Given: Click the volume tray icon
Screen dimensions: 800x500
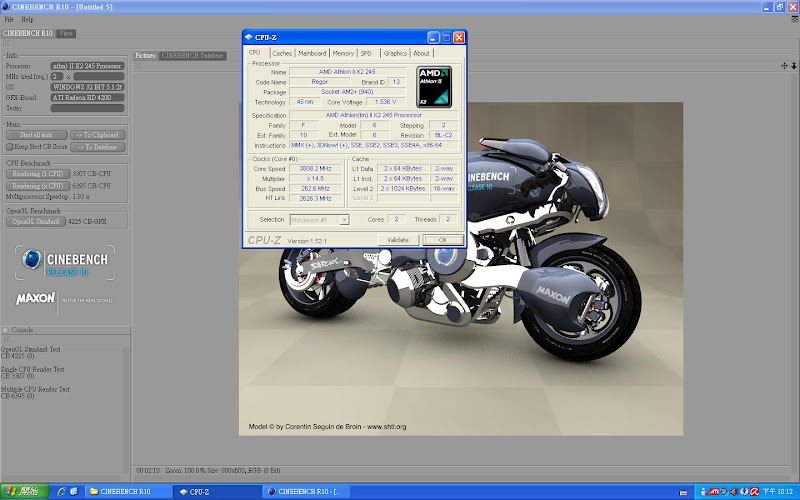Looking at the screenshot, I should pos(734,492).
